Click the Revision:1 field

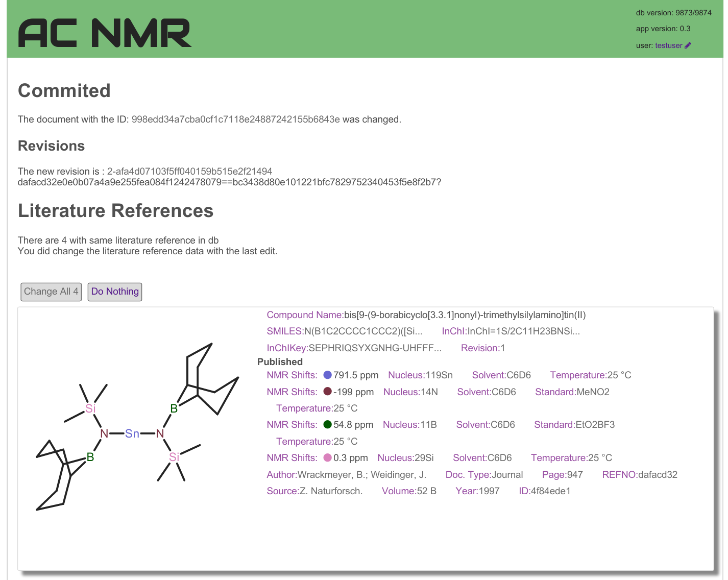click(x=483, y=348)
